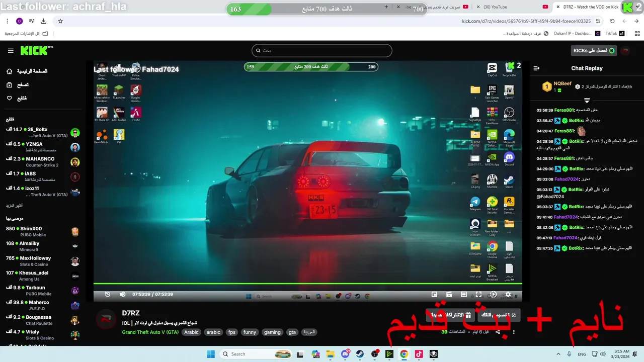Open the D7RZ channel name
This screenshot has width=644, height=362.
pos(131,313)
